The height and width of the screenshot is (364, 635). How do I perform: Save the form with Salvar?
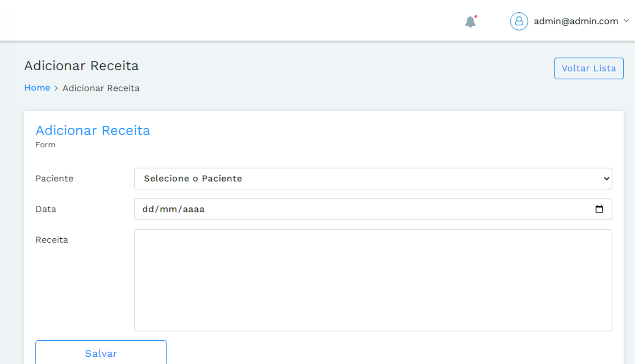tap(101, 353)
